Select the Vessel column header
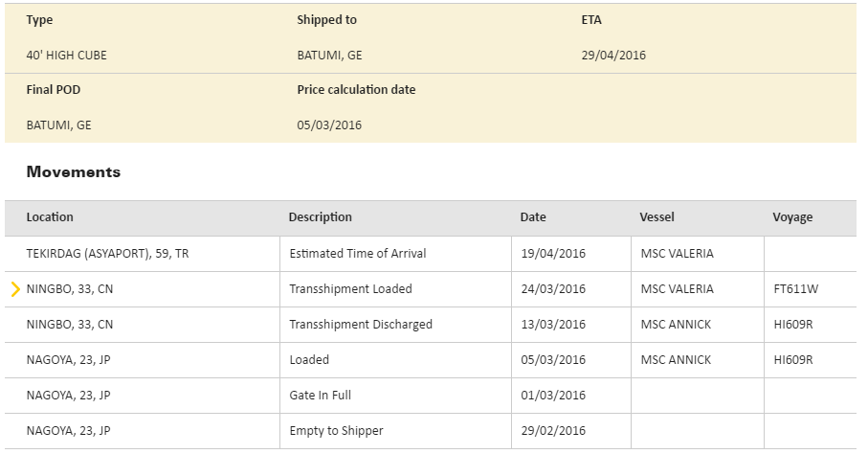The width and height of the screenshot is (868, 454). click(x=657, y=217)
